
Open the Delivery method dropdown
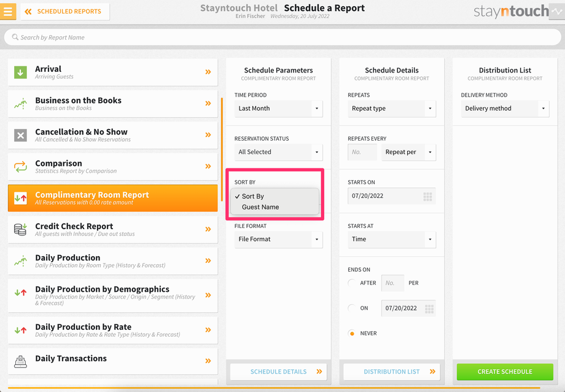coord(505,109)
